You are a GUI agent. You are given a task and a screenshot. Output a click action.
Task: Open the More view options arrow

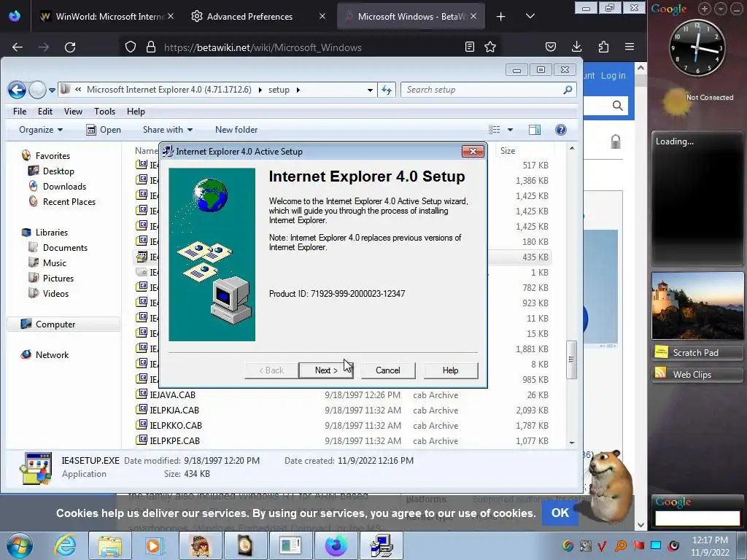pos(510,130)
